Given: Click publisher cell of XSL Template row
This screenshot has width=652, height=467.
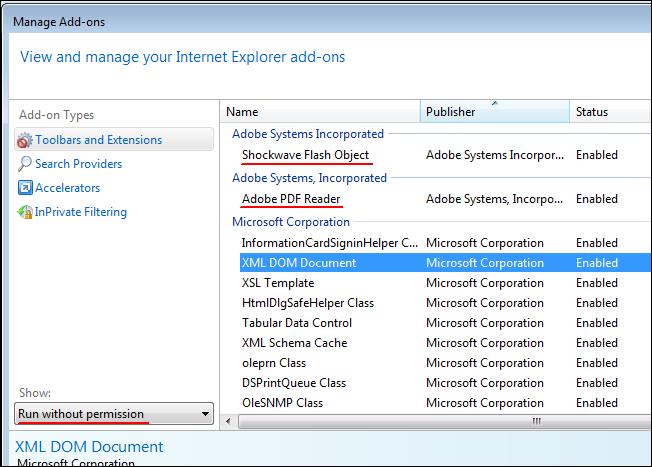Looking at the screenshot, I should pos(485,283).
